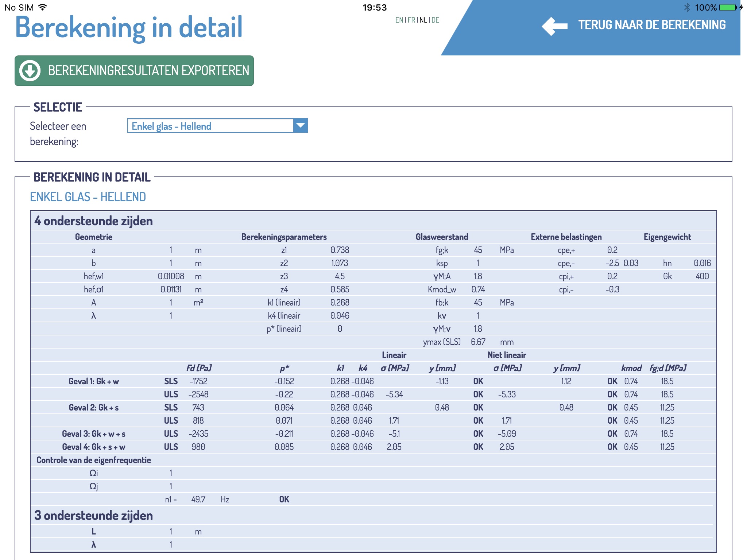Tap the download icon on export button
Viewport: 747px width, 560px height.
(x=30, y=71)
